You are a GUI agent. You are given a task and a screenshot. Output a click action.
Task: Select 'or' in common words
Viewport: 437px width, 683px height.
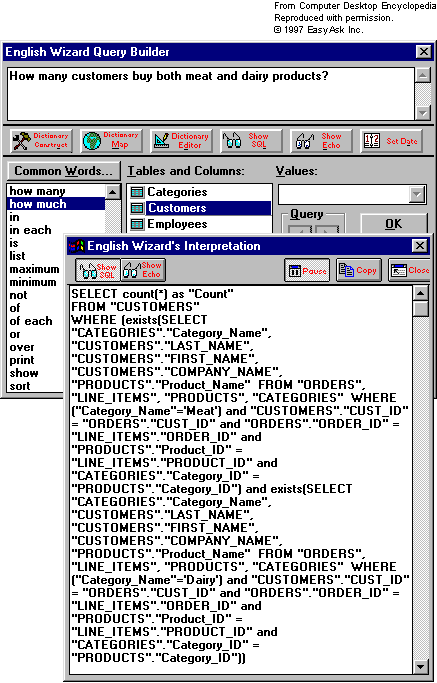point(15,334)
